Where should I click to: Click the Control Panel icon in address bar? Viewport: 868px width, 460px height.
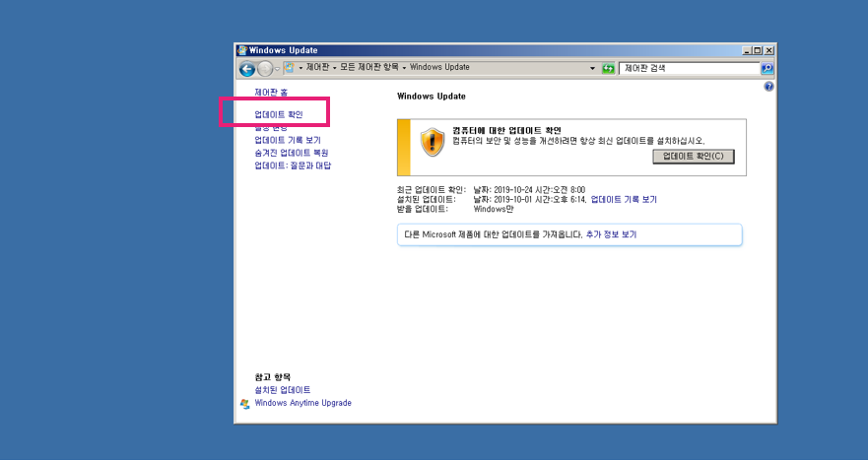pyautogui.click(x=289, y=68)
